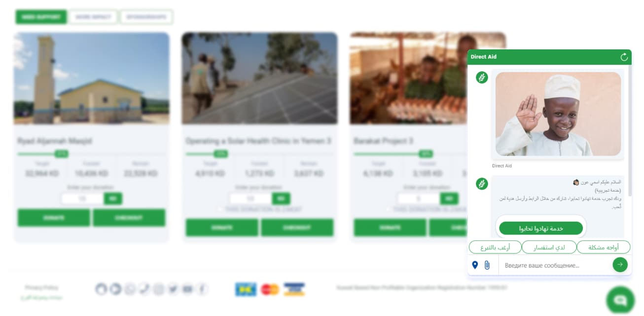This screenshot has width=644, height=316.
Task: Click the location pin icon in chat
Action: point(475,265)
